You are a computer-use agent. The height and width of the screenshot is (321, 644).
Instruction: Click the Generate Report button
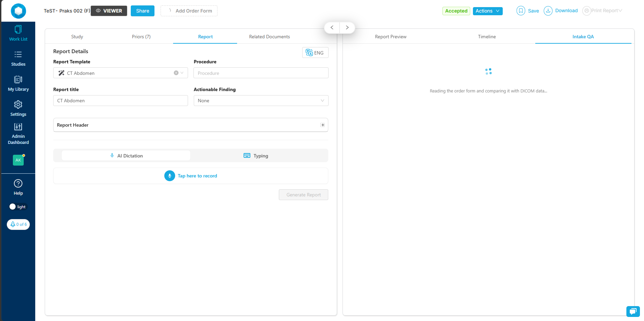click(x=304, y=195)
